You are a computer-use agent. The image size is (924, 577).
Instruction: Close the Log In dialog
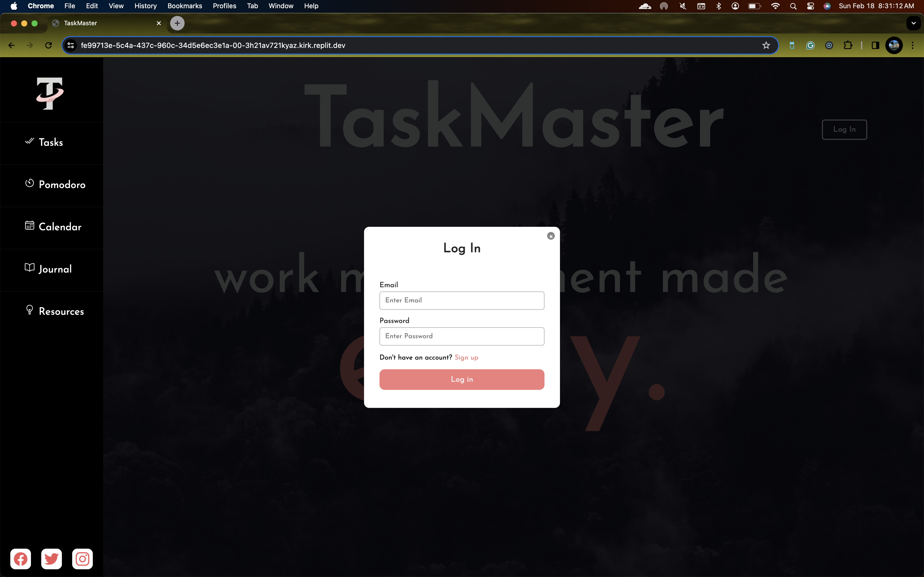[x=551, y=236]
